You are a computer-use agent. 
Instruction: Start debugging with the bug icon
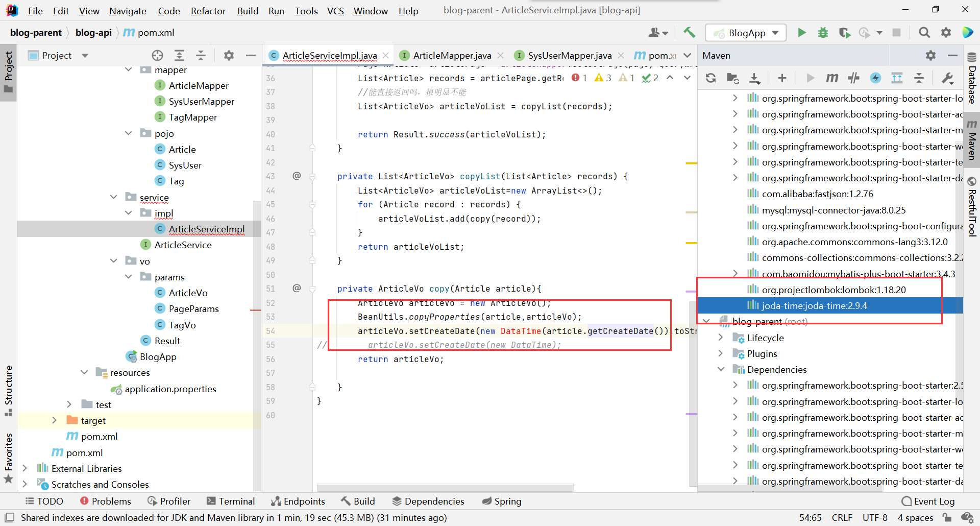click(x=823, y=33)
